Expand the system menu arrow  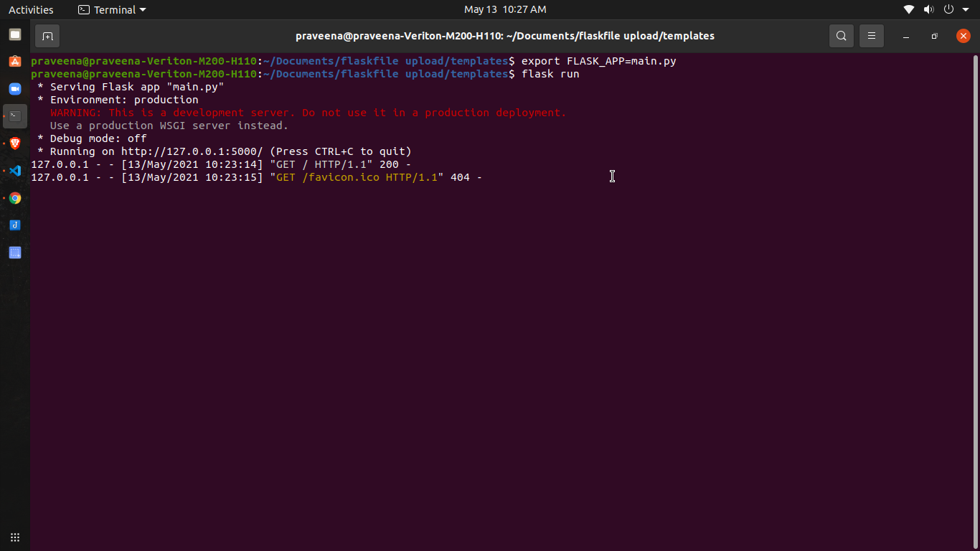click(965, 9)
